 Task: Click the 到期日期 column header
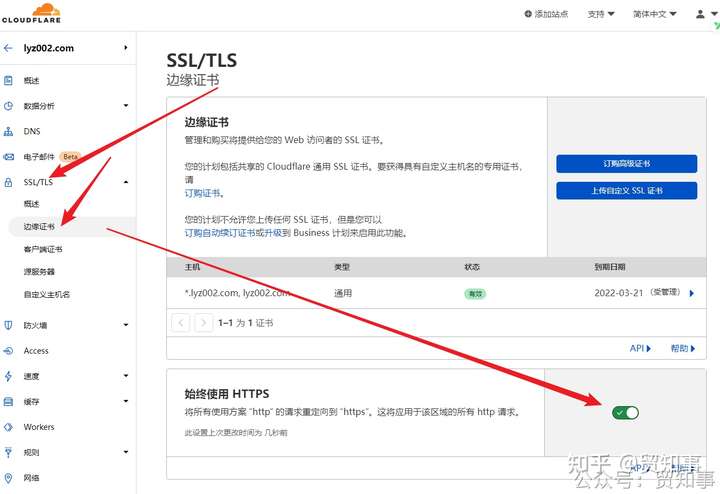pos(610,267)
